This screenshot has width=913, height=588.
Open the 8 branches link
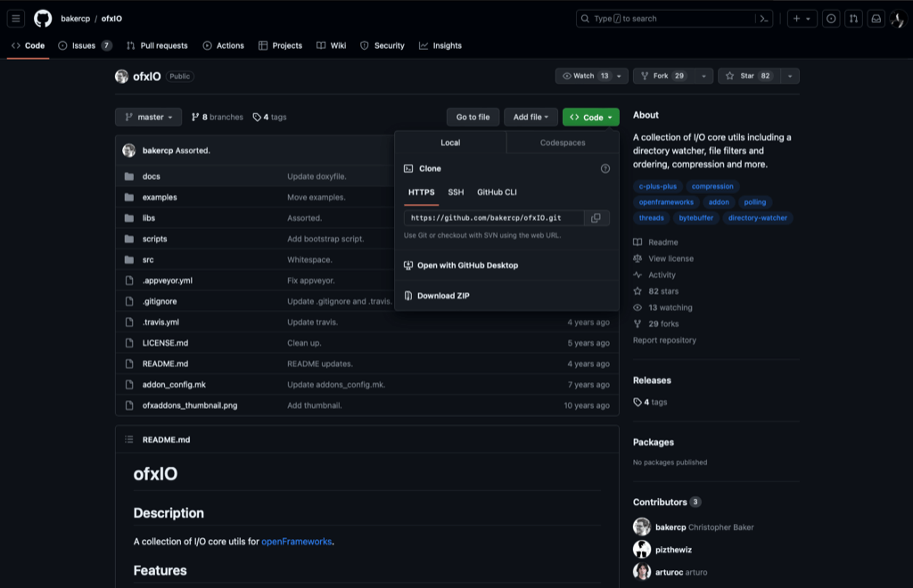(218, 117)
